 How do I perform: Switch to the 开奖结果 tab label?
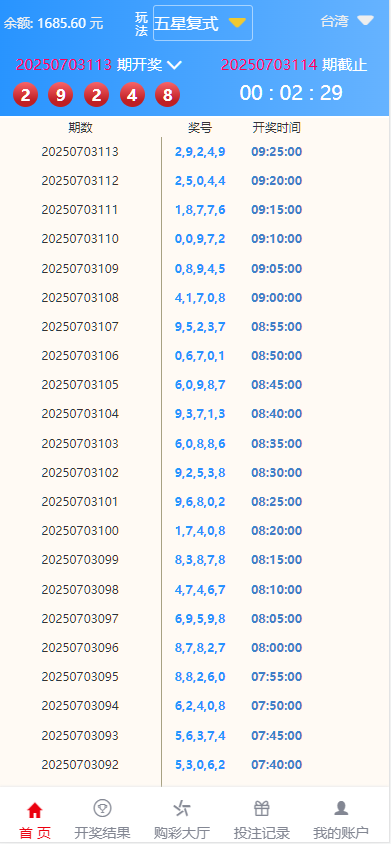click(102, 833)
